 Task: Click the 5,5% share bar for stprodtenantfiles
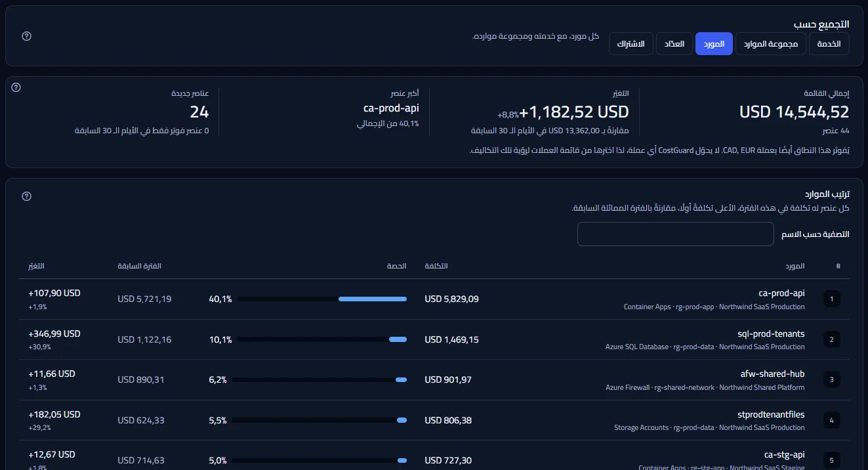320,420
